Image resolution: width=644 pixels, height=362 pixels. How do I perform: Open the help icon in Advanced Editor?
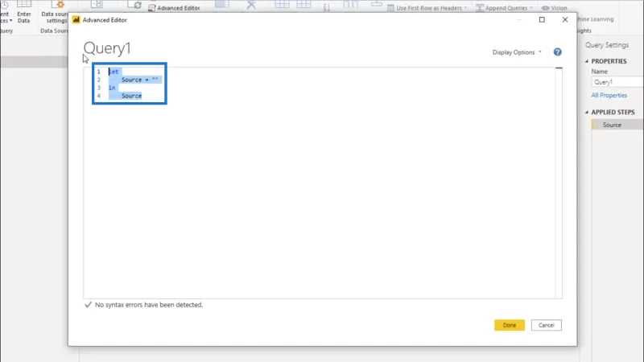(557, 52)
